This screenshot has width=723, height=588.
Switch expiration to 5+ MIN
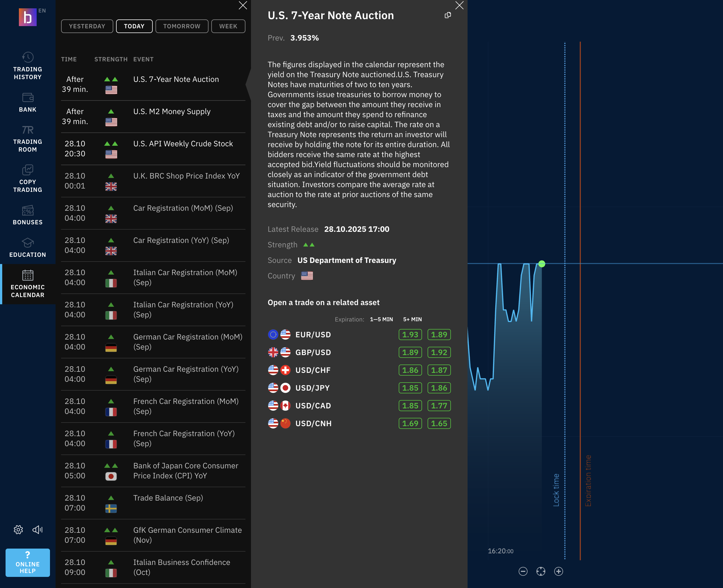(x=412, y=319)
